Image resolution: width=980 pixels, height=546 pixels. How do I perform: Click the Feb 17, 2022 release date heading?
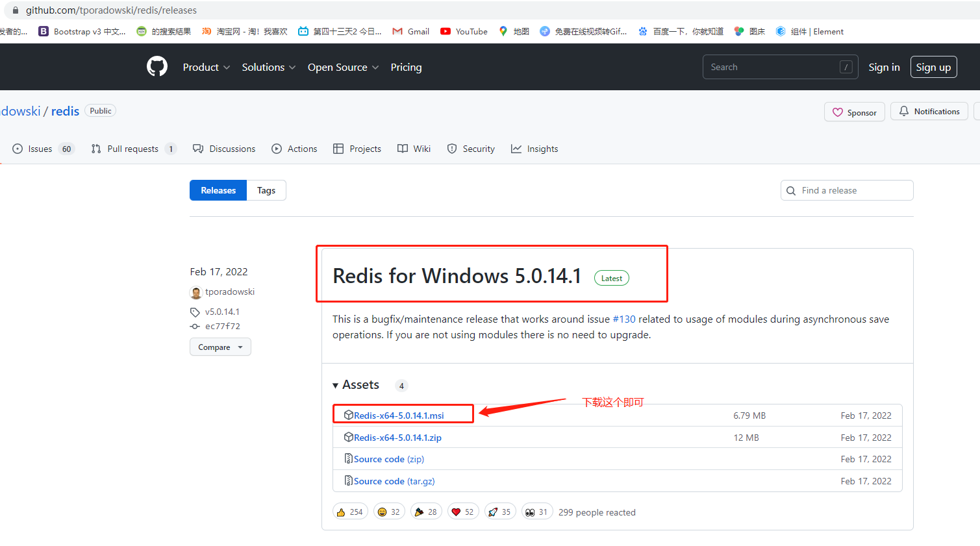click(x=219, y=271)
